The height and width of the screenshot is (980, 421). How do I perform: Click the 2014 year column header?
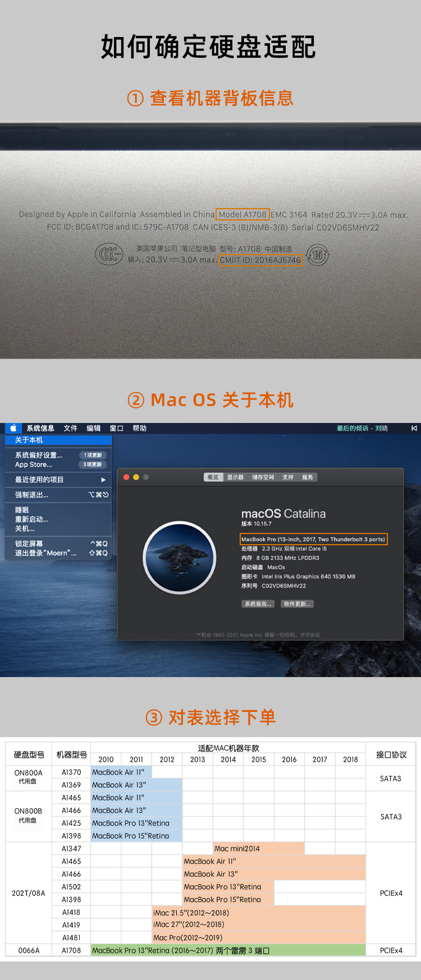[x=228, y=760]
